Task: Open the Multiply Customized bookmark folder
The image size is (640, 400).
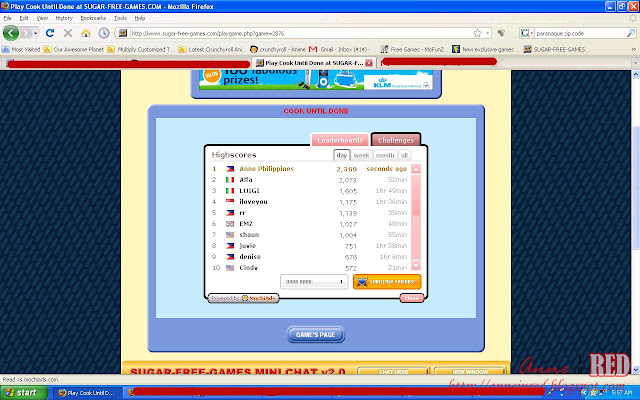Action: (141, 49)
